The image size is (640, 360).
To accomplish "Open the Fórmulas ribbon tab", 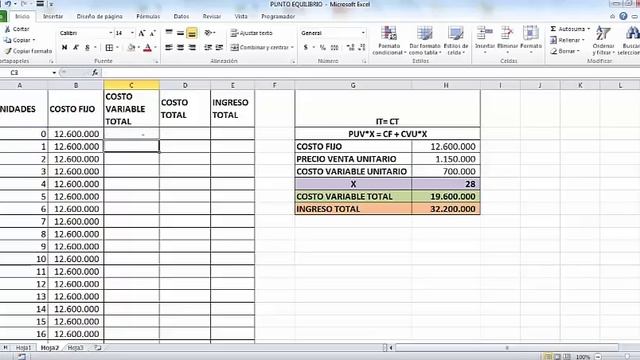I will coord(148,16).
